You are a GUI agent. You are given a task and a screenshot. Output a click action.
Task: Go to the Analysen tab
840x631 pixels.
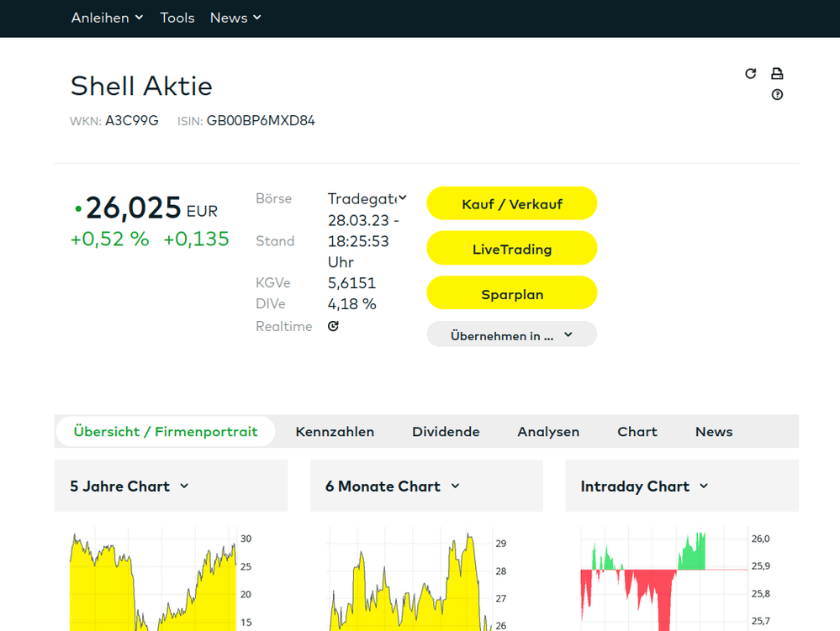pyautogui.click(x=548, y=432)
